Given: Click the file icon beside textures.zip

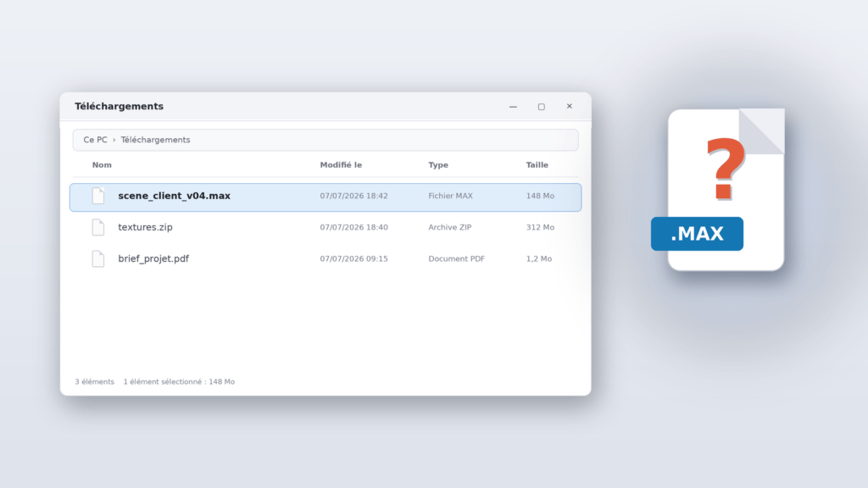Looking at the screenshot, I should coord(98,227).
